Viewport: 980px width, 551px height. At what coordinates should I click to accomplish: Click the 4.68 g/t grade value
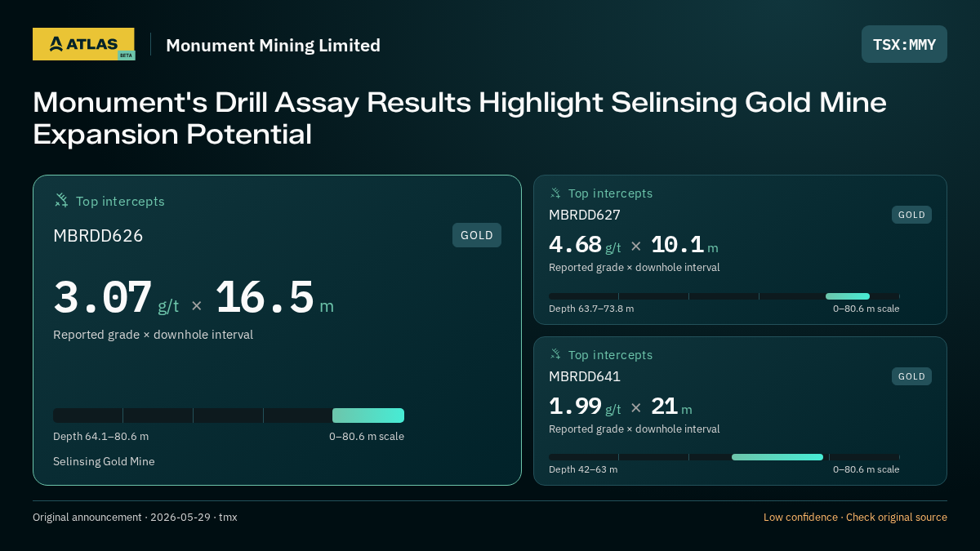pos(585,245)
